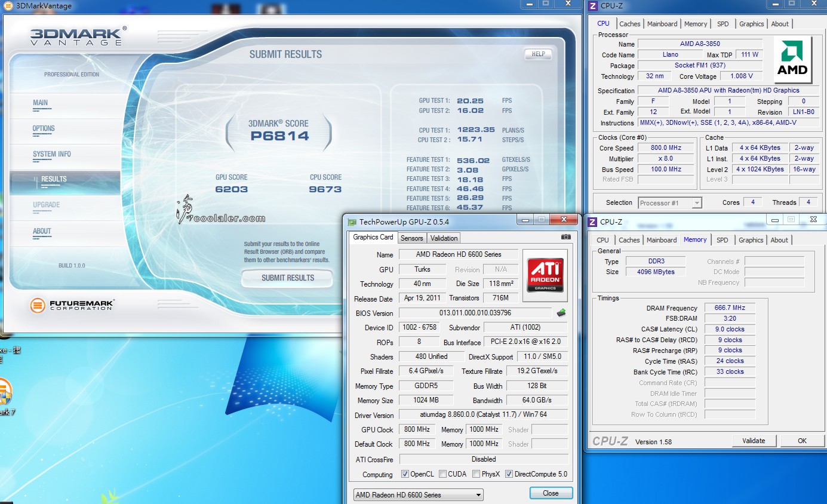Click the DRAM Frequency value 666.7 MHz

730,308
